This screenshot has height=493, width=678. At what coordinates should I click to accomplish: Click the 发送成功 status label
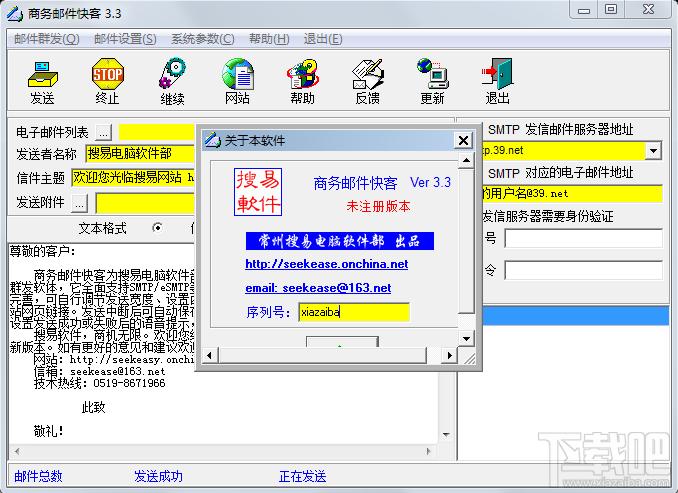click(158, 476)
